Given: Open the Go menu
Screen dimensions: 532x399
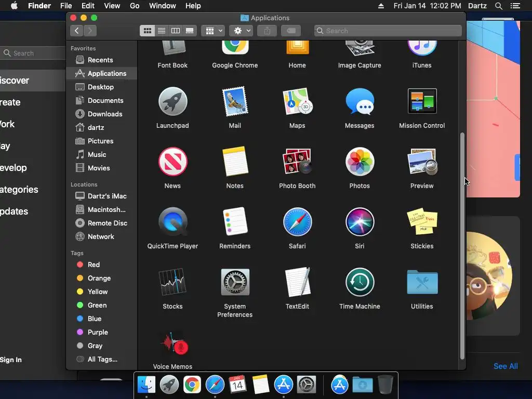Looking at the screenshot, I should tap(135, 6).
